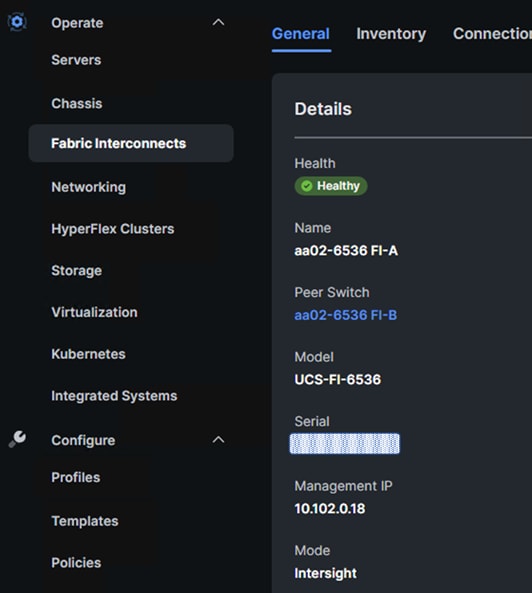
Task: Select the name aa02-6536 FI-A text
Action: tap(346, 250)
